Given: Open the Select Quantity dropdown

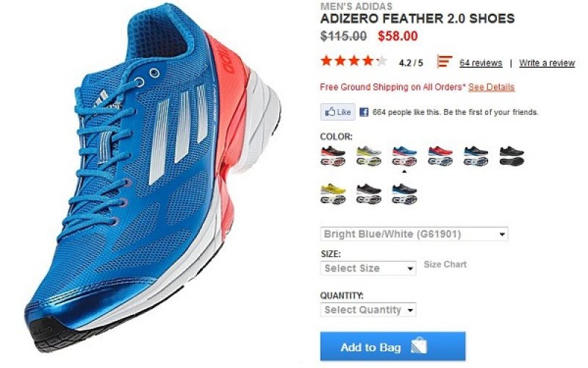Looking at the screenshot, I should pos(368,310).
